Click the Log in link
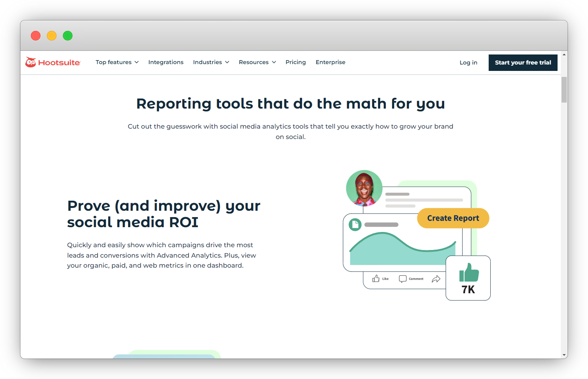The image size is (588, 379). (x=468, y=62)
